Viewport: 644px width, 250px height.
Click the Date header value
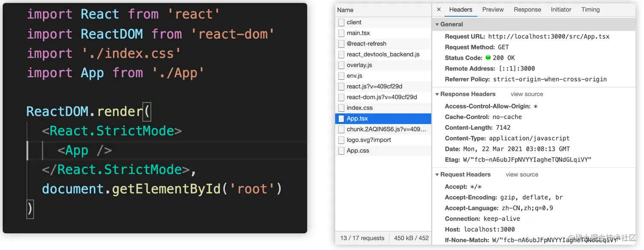pyautogui.click(x=516, y=149)
